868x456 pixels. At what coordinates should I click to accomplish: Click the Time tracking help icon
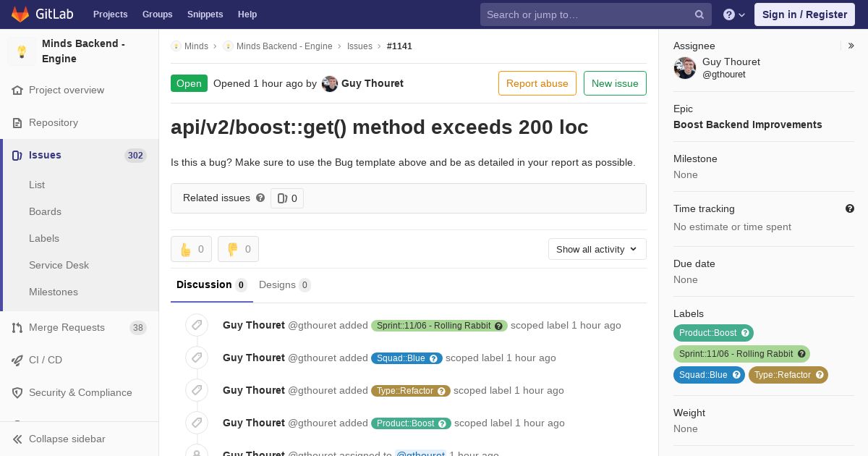pyautogui.click(x=850, y=208)
